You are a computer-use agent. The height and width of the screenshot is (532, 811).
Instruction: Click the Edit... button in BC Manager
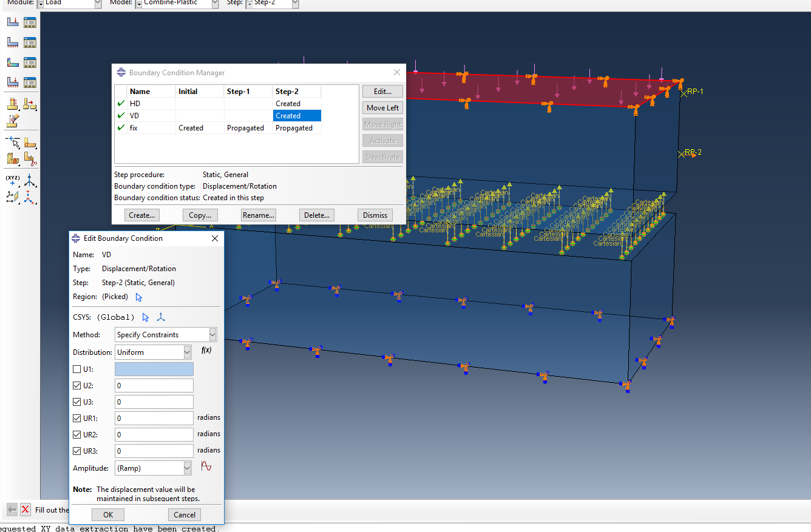(383, 91)
